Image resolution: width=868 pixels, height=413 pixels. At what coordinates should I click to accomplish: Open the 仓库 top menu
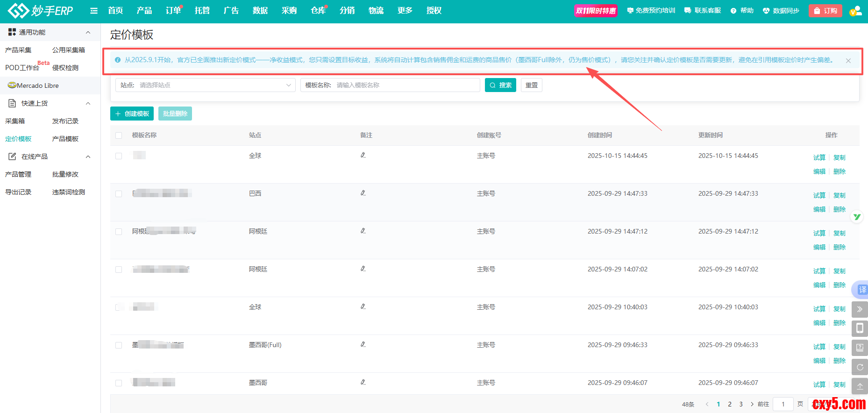318,11
